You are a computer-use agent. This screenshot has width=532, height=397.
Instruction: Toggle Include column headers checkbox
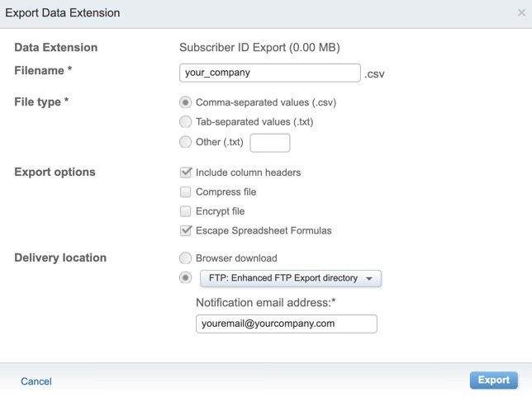[x=186, y=173]
